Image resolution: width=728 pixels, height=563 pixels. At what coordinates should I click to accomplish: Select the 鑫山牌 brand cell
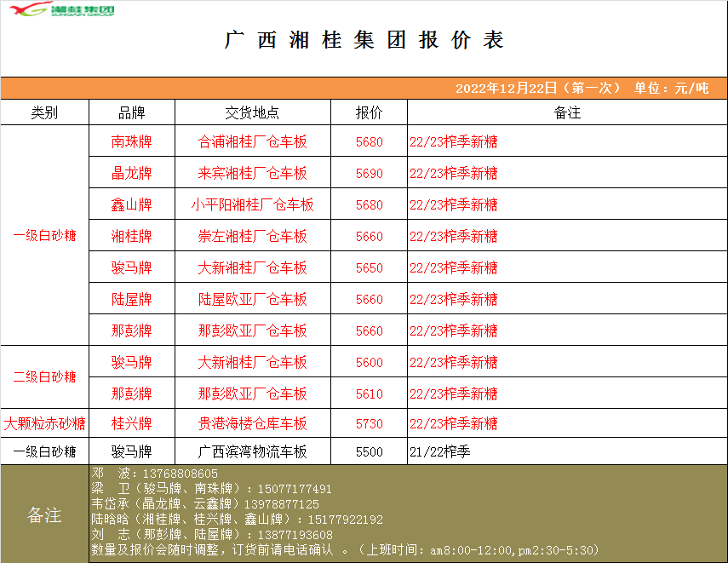[x=132, y=205]
